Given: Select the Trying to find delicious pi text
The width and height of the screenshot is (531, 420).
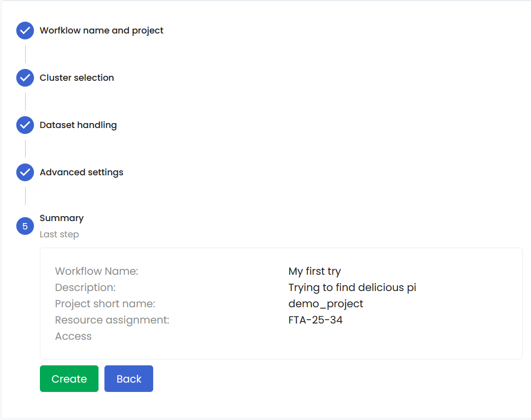Looking at the screenshot, I should pyautogui.click(x=352, y=288).
